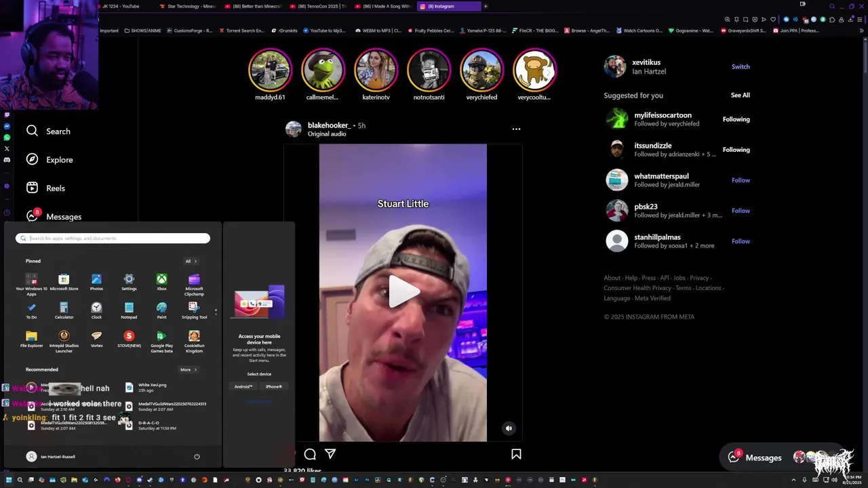
Task: Open D-R-A-C-O recommended file
Action: pos(151,425)
